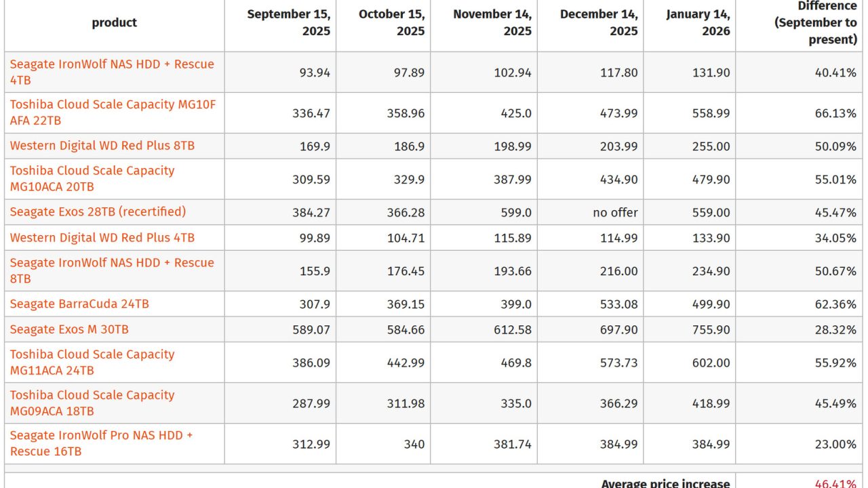Viewport: 868px width, 488px height.
Task: Click Seagate IronWolf Pro NAS HDD 16TB link
Action: pos(101,435)
